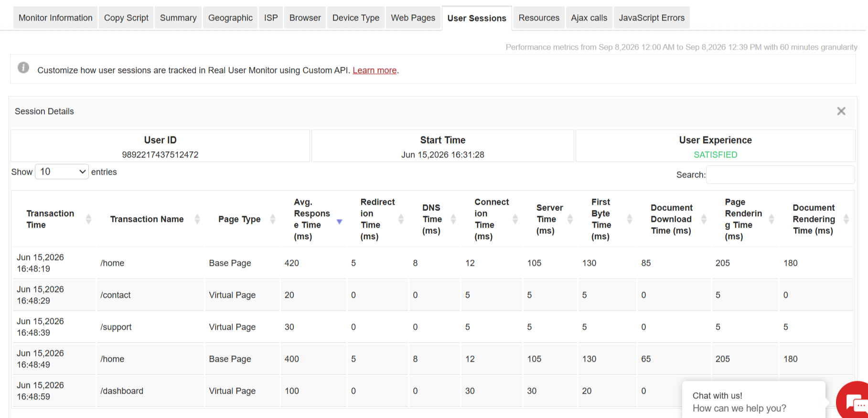Click the SATISFIED user experience value
This screenshot has width=868, height=418.
tap(716, 155)
